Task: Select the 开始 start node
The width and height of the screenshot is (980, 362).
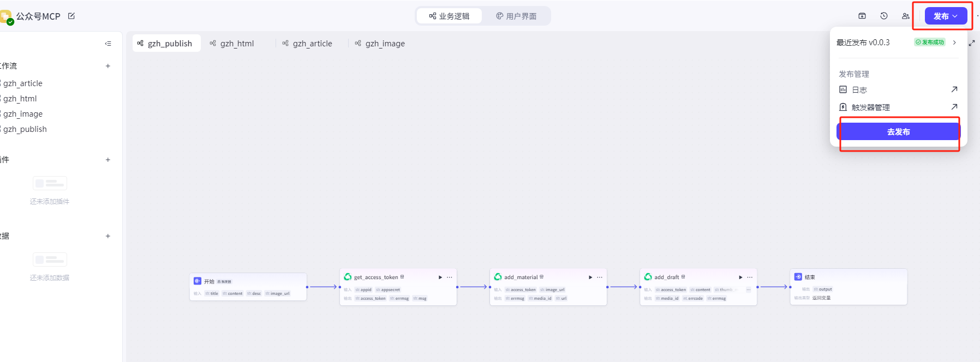Action: (248, 287)
